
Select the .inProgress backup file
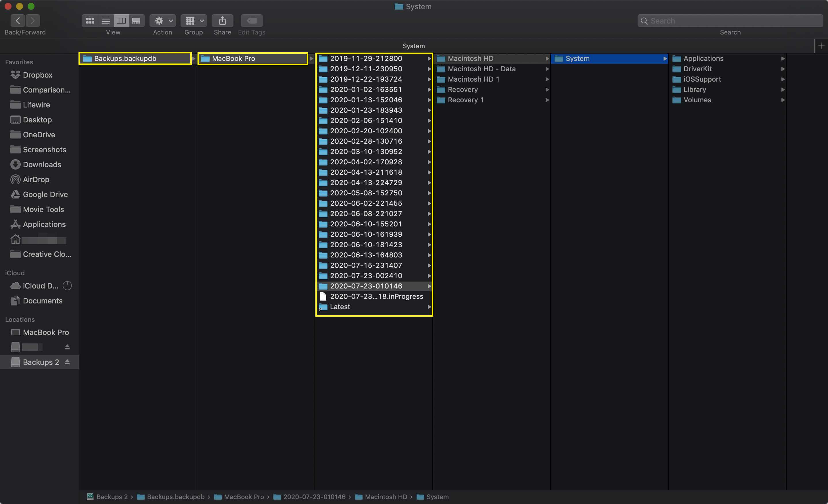[x=374, y=297]
